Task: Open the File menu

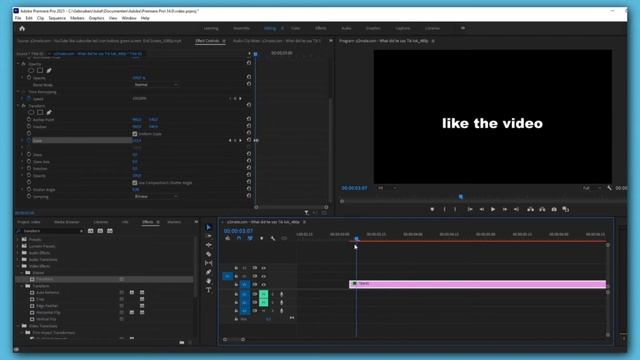Action: tap(18, 18)
